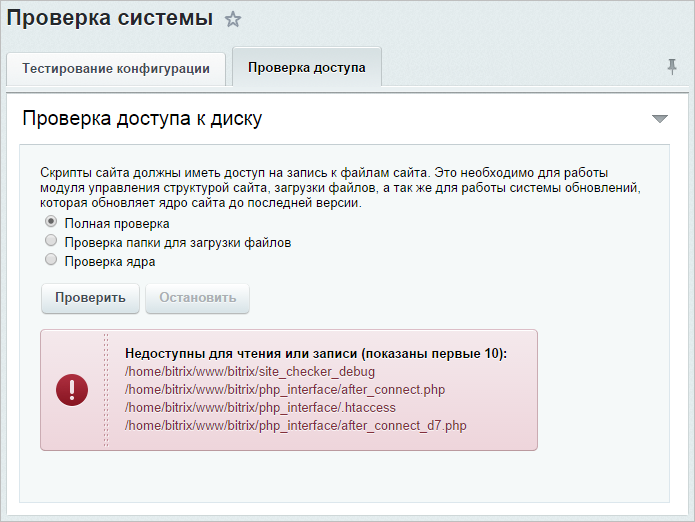The width and height of the screenshot is (695, 522).
Task: Select Проверка папки для загрузки файлов option
Action: coord(51,240)
